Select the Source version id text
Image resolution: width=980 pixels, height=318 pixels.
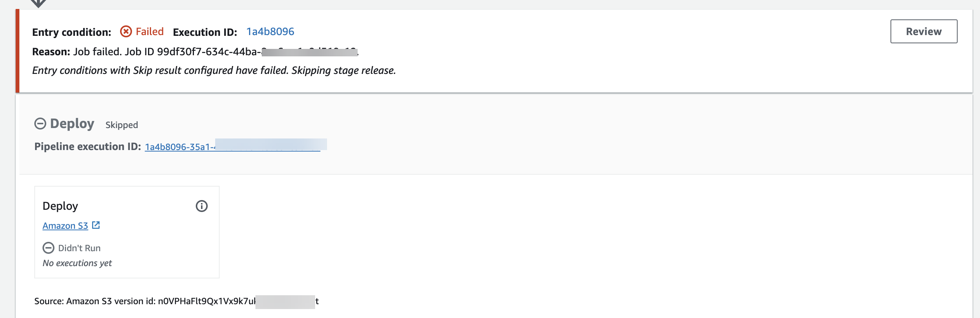pos(175,301)
